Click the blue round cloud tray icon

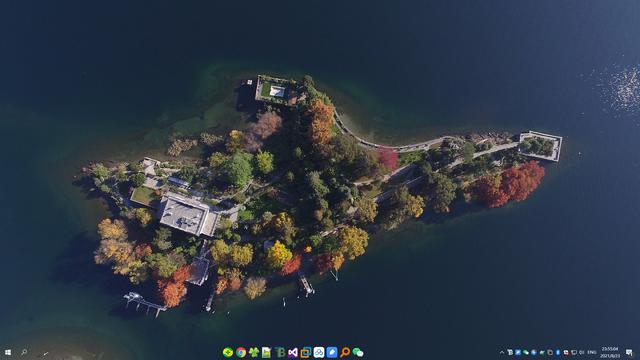(534, 352)
